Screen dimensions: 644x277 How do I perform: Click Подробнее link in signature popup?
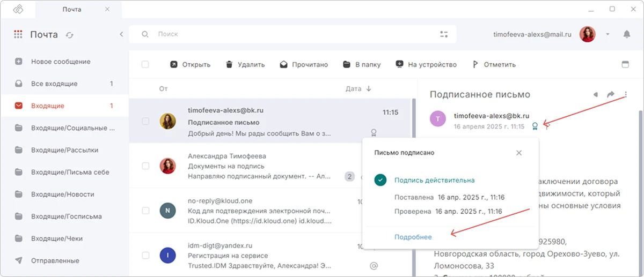coord(413,237)
